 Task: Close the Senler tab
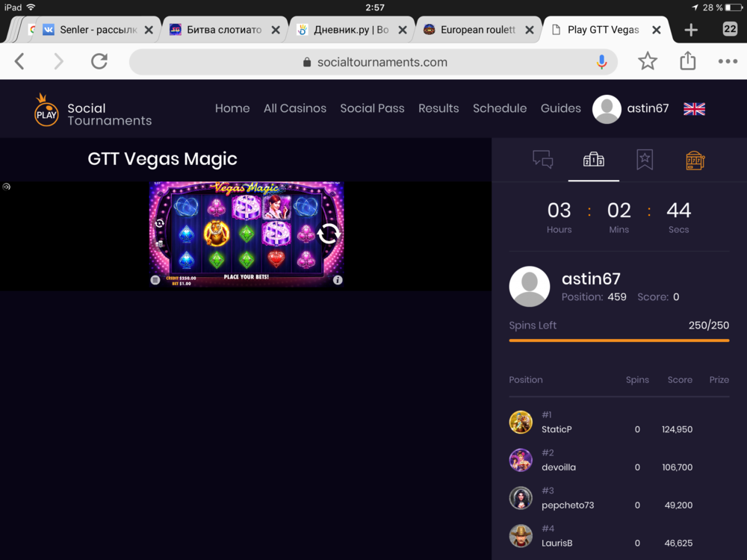(x=149, y=30)
